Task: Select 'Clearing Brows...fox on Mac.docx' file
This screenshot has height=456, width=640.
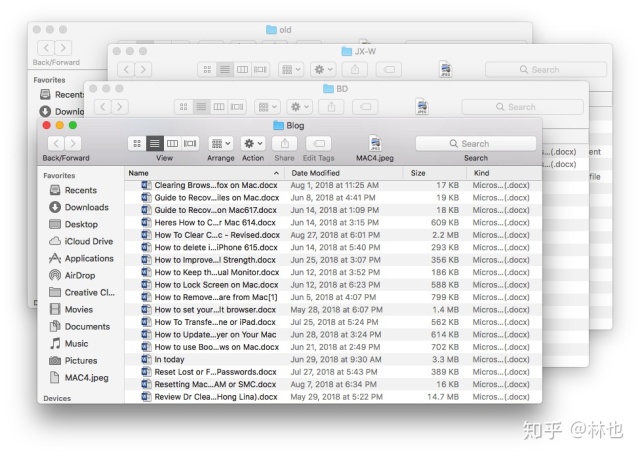Action: point(333,185)
